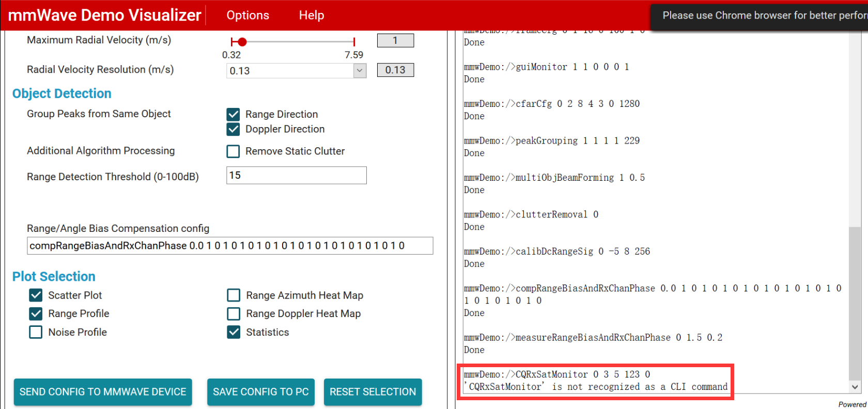868x409 pixels.
Task: Enable the Range Doppler Heat Map checkbox
Action: point(234,313)
